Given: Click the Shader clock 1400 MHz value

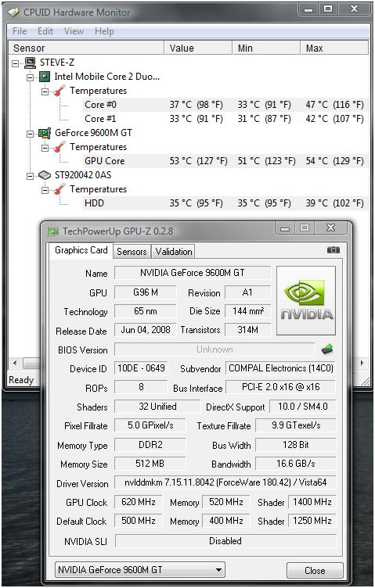Looking at the screenshot, I should coord(312,502).
